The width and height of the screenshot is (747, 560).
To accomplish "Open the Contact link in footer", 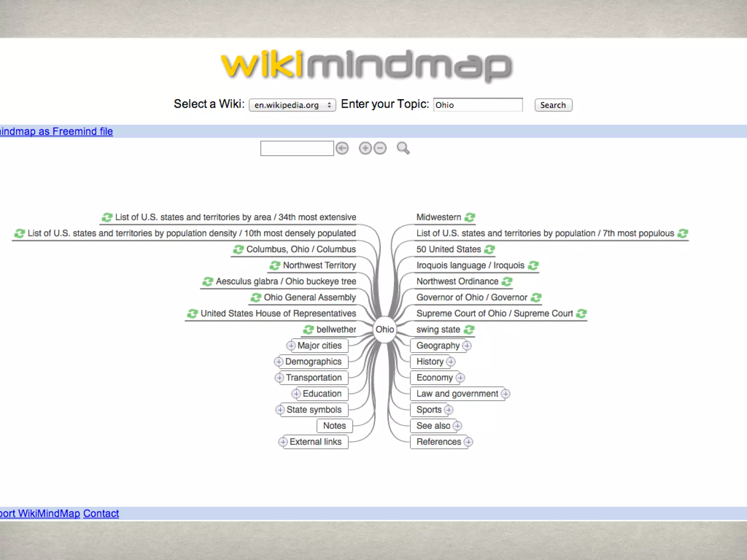I will (x=101, y=513).
